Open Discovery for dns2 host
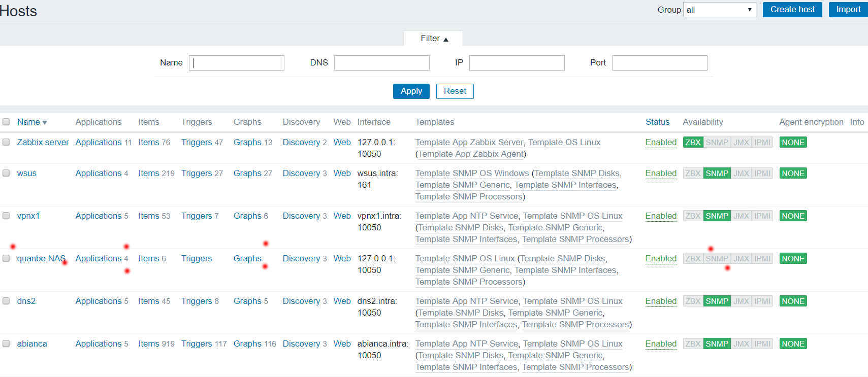Screen dimensions: 868x377 [x=301, y=301]
